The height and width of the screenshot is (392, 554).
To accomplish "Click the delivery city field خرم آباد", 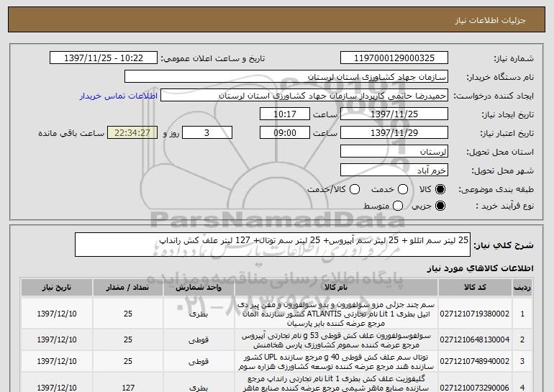I will tap(394, 170).
